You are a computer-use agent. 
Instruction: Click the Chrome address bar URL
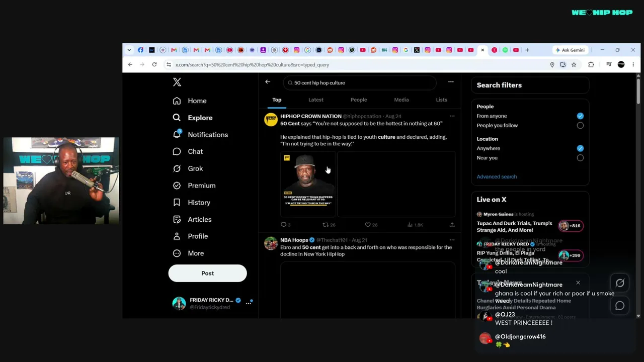252,64
